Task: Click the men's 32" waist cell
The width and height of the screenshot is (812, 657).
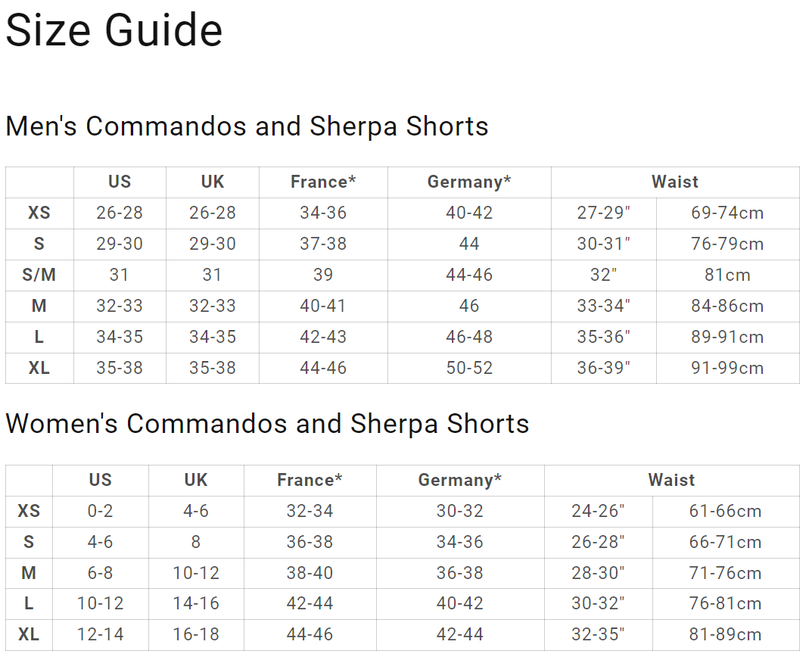Action: pos(603,275)
